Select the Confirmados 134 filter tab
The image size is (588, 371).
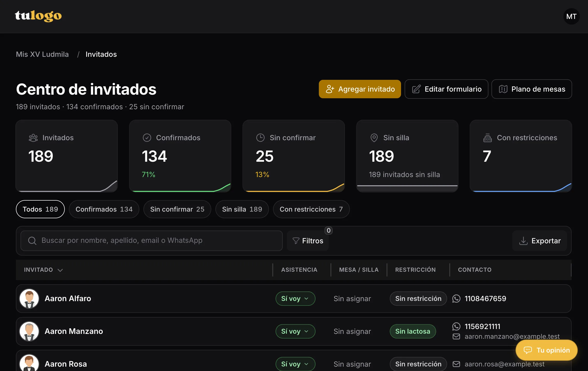pyautogui.click(x=104, y=209)
